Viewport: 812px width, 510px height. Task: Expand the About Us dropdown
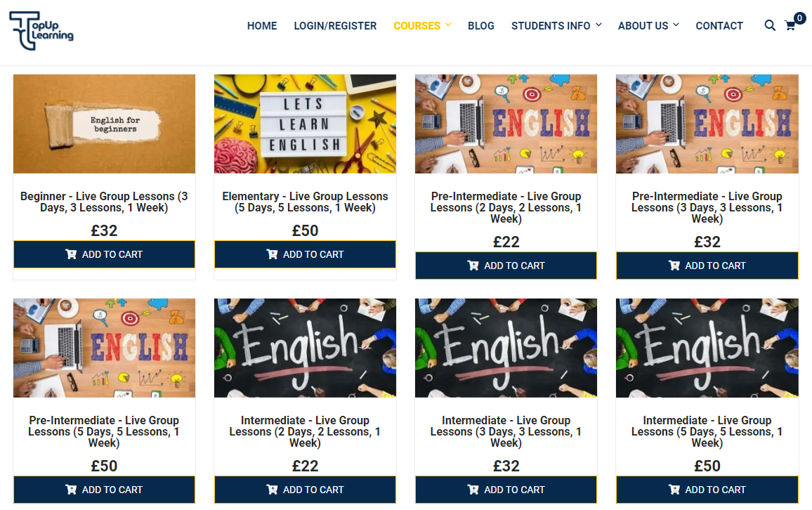pos(648,25)
